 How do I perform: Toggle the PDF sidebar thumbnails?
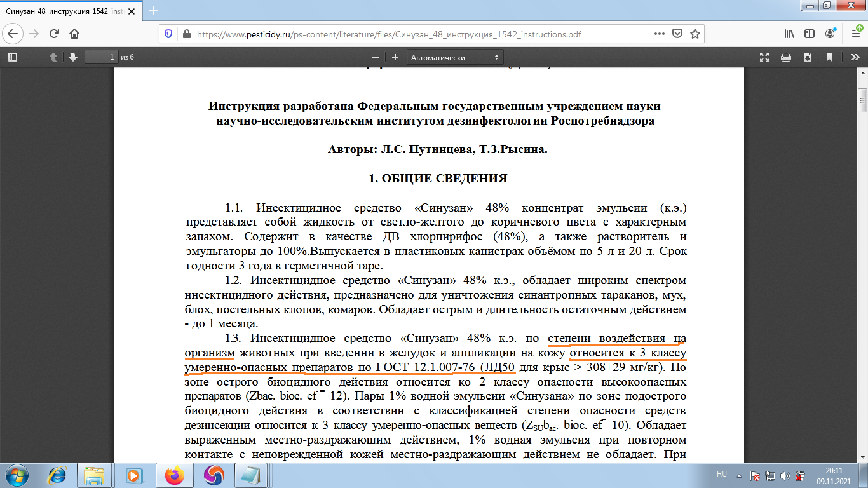pyautogui.click(x=11, y=57)
